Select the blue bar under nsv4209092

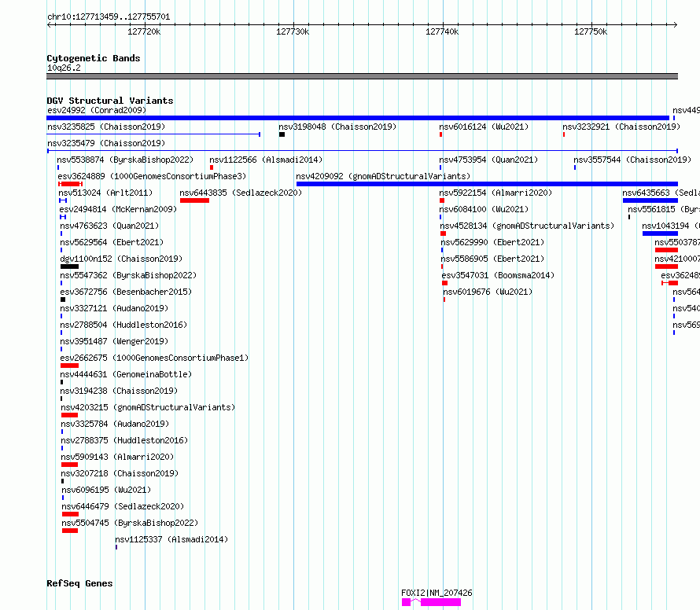[487, 184]
